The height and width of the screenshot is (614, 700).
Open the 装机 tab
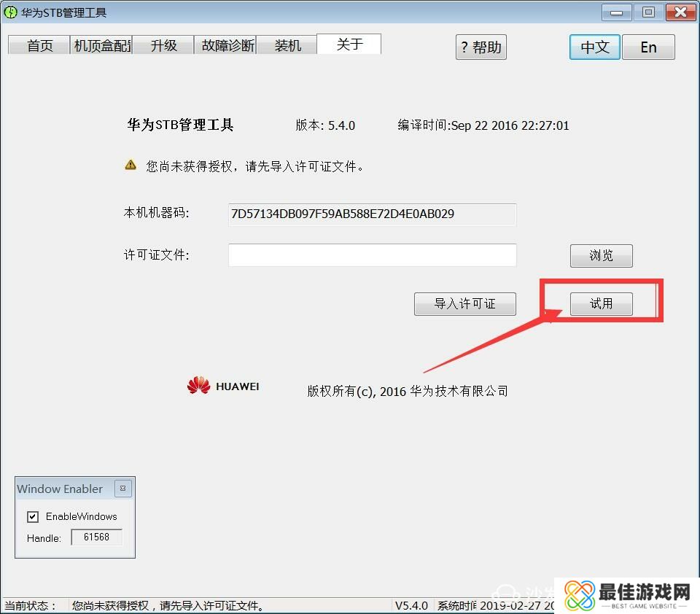click(287, 45)
